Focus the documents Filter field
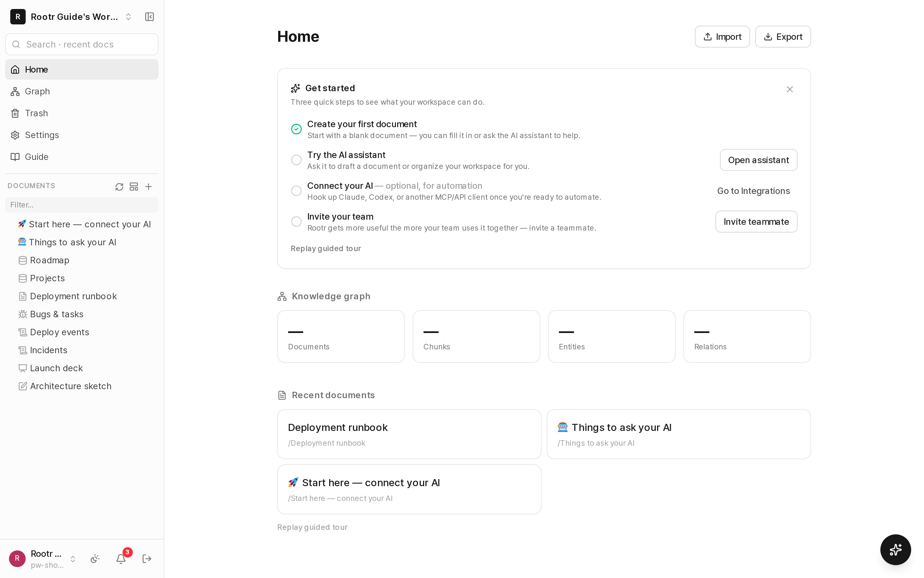This screenshot has width=924, height=578. 82,205
